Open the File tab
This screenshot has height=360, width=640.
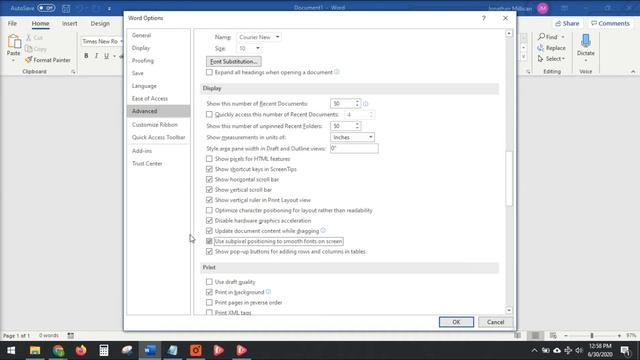click(12, 24)
